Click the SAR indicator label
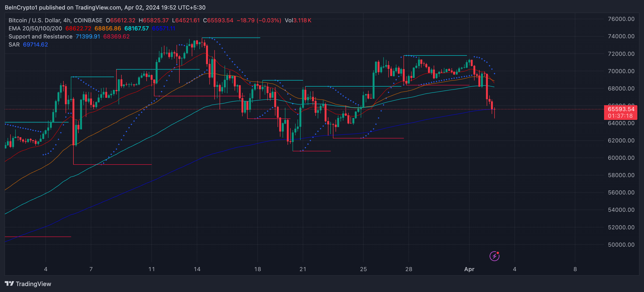 (14, 44)
